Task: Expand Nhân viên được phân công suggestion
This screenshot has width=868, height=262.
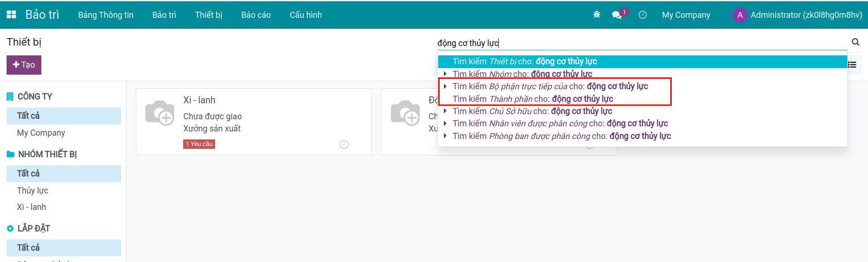Action: tap(445, 123)
